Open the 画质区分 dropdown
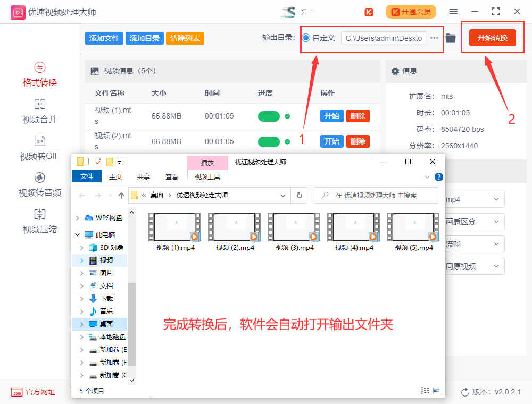532x404 pixels. [475, 222]
